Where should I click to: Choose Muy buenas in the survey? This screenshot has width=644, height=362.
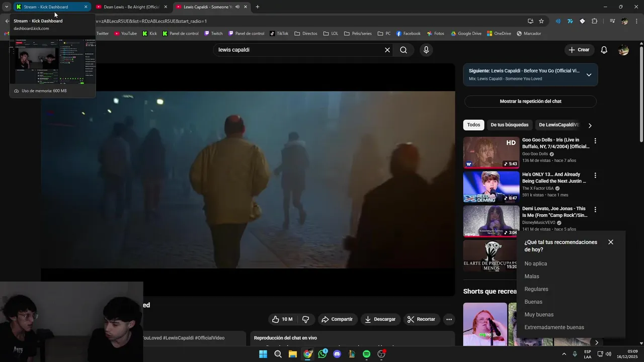[x=539, y=315]
